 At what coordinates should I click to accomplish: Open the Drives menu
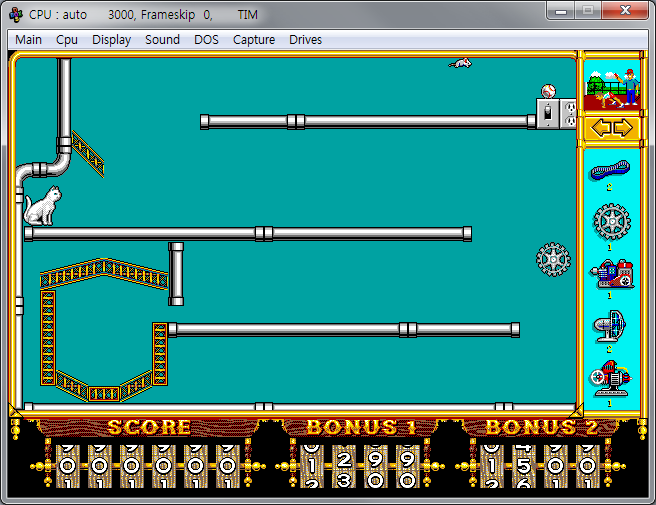[x=305, y=40]
